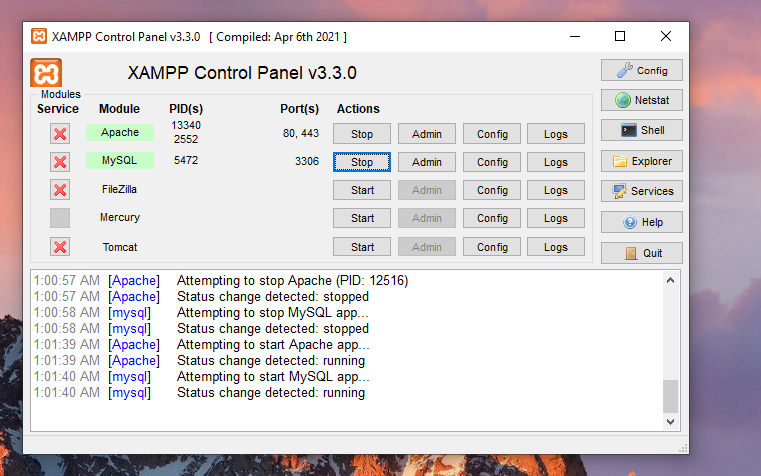Click the log scrollbar up arrow
The image size is (761, 476).
coord(670,280)
